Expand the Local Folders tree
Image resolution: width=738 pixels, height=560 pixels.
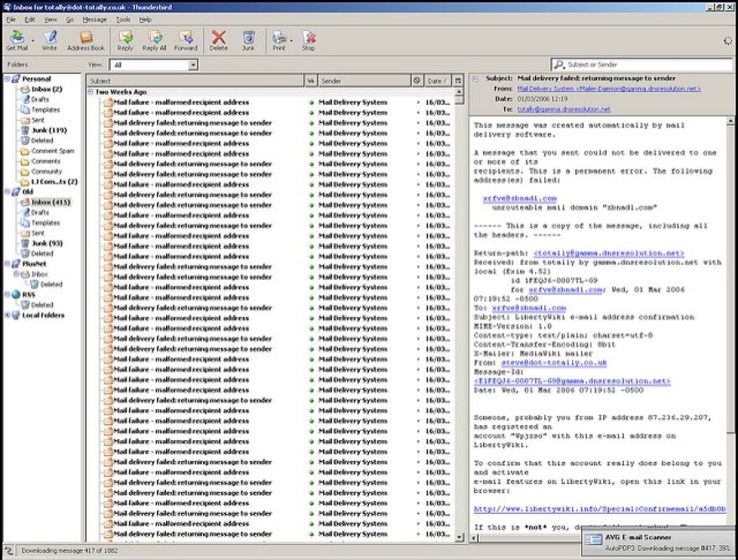coord(7,315)
